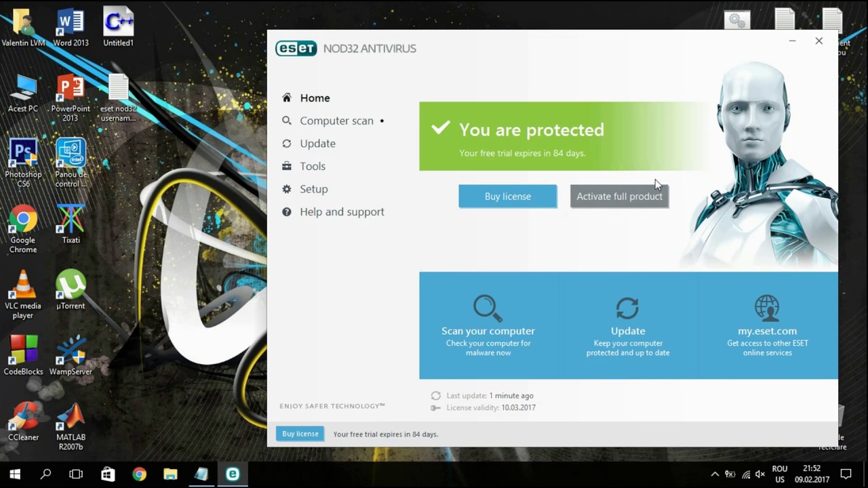Screen dimensions: 868x488
Task: Click Activate full product button
Action: coord(619,197)
